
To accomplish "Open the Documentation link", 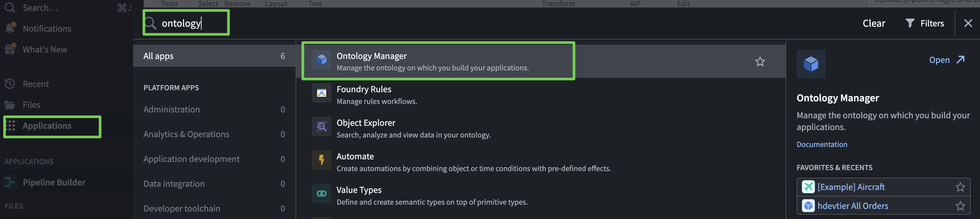I will (x=822, y=144).
